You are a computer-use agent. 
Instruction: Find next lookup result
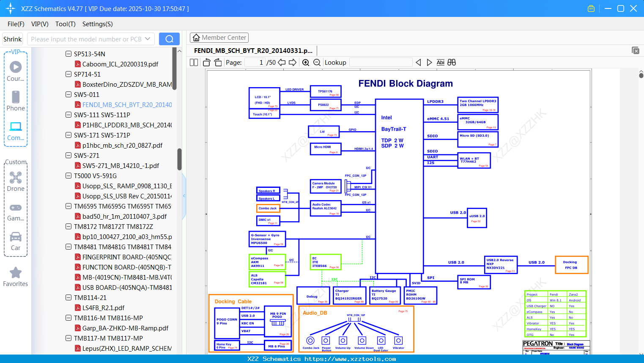click(429, 62)
